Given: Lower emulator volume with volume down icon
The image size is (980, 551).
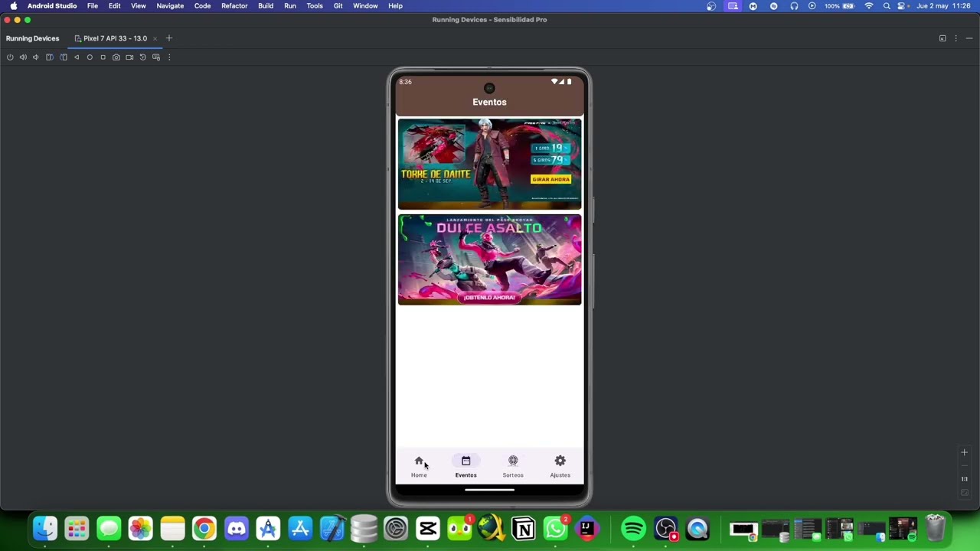Looking at the screenshot, I should pos(36,57).
